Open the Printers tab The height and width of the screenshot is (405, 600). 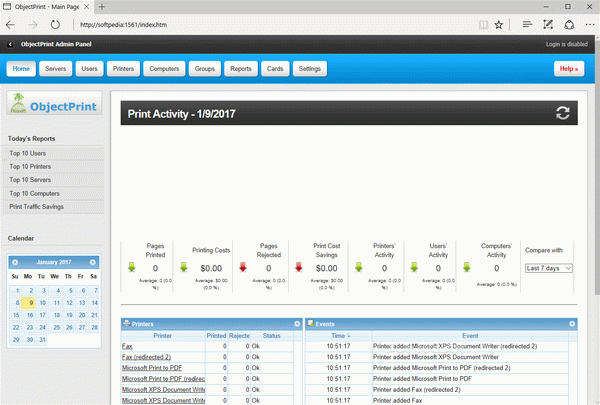123,69
